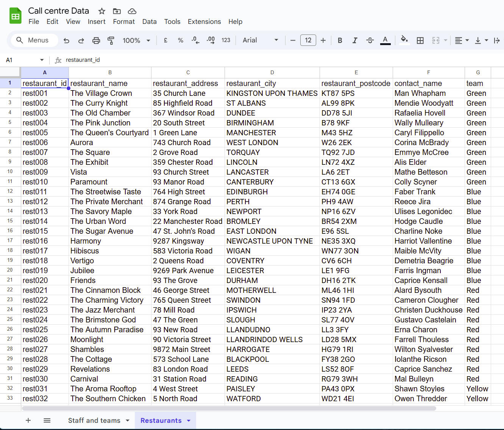504x430 pixels.
Task: Undo the last action
Action: tap(66, 40)
